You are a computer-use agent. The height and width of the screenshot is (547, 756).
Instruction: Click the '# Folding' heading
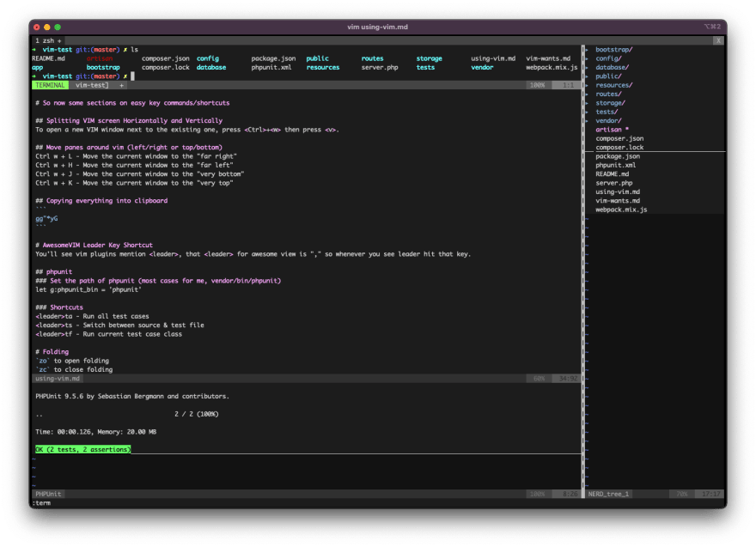click(52, 352)
